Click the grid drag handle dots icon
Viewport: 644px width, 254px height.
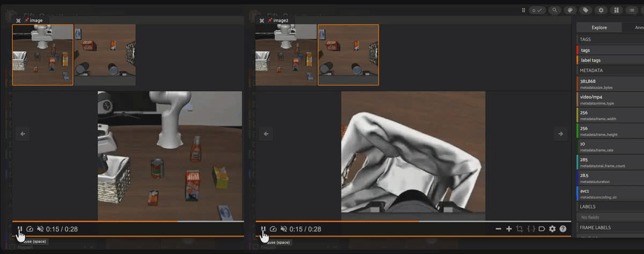523,10
